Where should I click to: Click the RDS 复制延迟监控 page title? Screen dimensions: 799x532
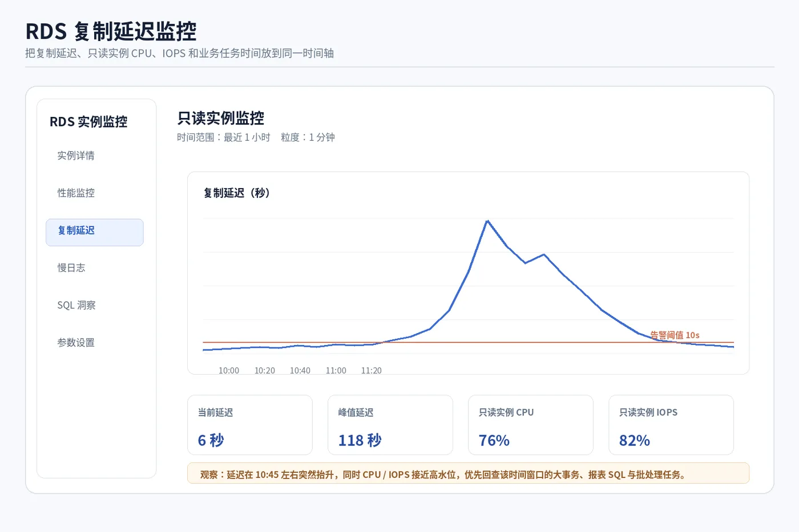[x=111, y=31]
